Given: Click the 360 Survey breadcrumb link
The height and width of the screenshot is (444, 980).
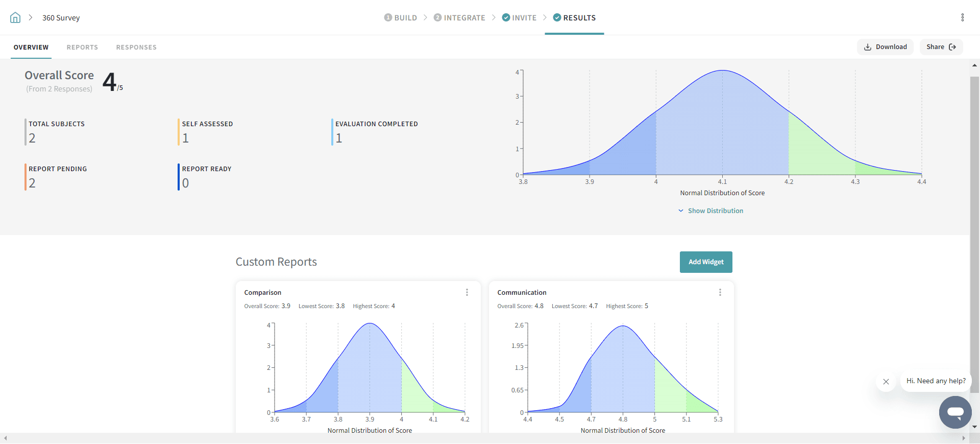Looking at the screenshot, I should click(x=61, y=18).
